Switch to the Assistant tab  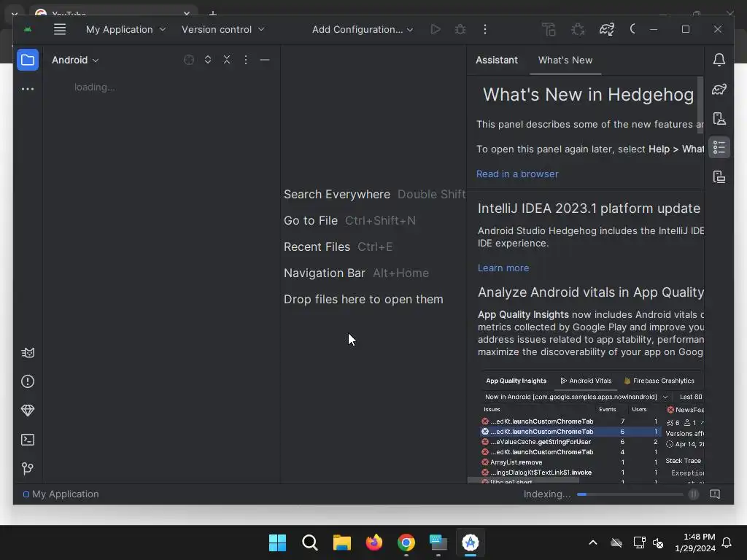[496, 60]
